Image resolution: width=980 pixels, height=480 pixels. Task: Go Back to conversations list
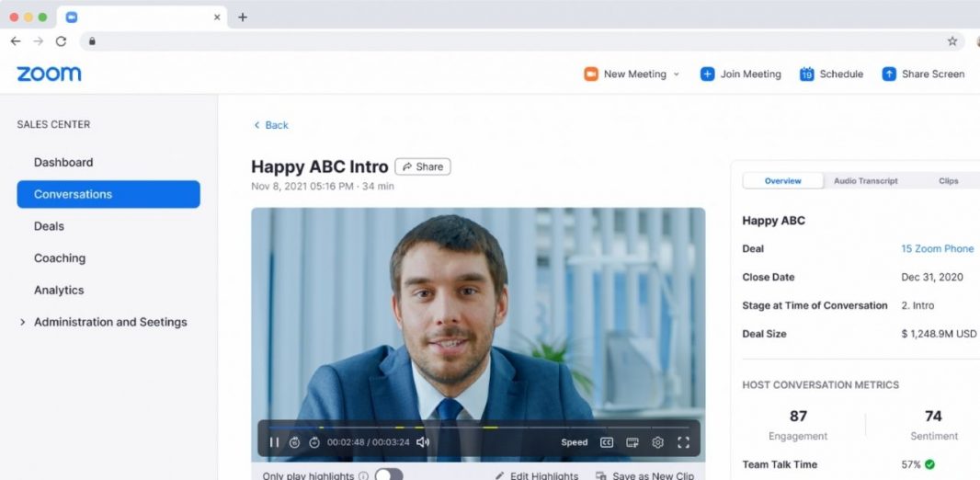[x=270, y=125]
